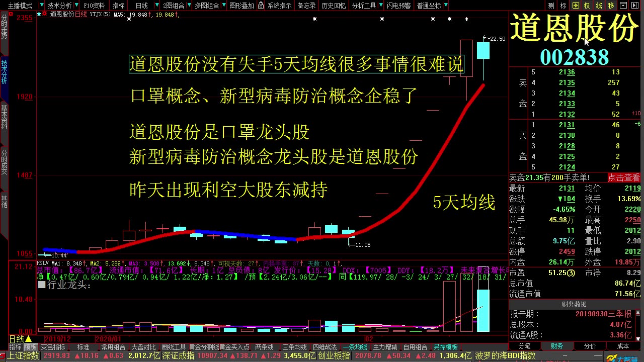Click the 另存模板 button
This screenshot has width=644, height=362.
(446, 347)
